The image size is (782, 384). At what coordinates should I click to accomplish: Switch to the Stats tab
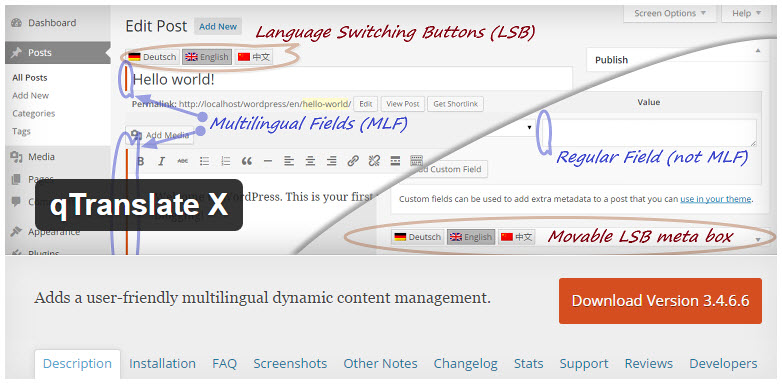(529, 364)
